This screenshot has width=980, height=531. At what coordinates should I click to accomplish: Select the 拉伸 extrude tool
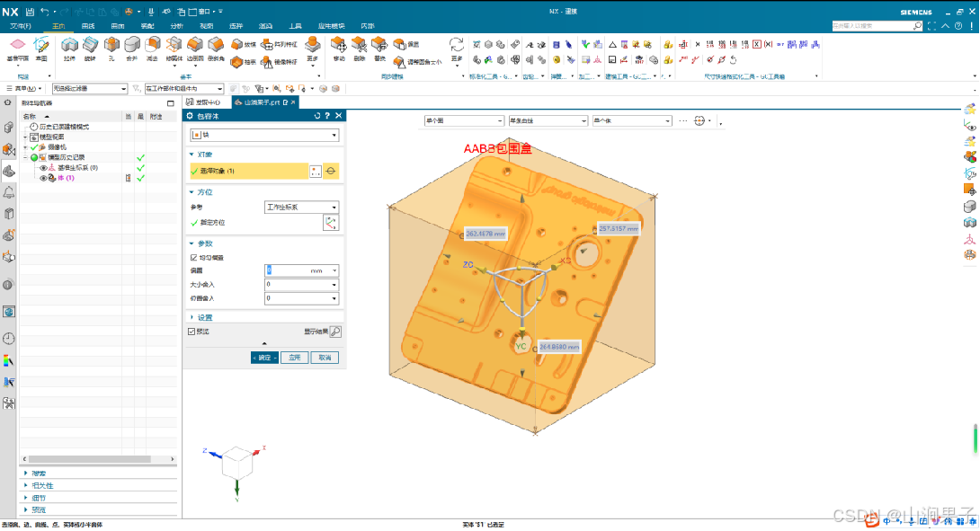click(69, 49)
